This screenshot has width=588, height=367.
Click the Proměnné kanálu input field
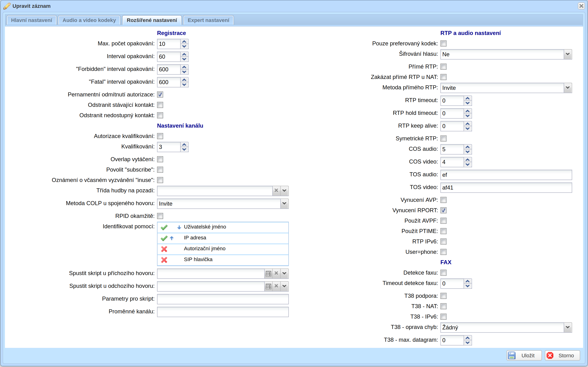(x=223, y=312)
